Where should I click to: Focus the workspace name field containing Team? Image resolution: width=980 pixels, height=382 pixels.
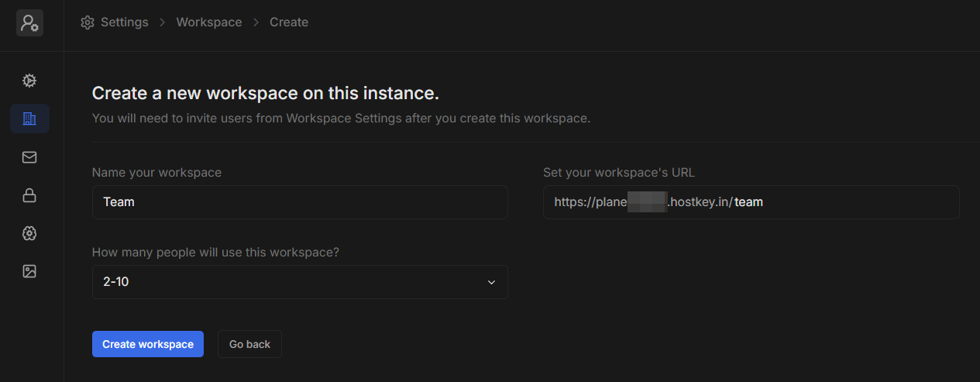(299, 202)
